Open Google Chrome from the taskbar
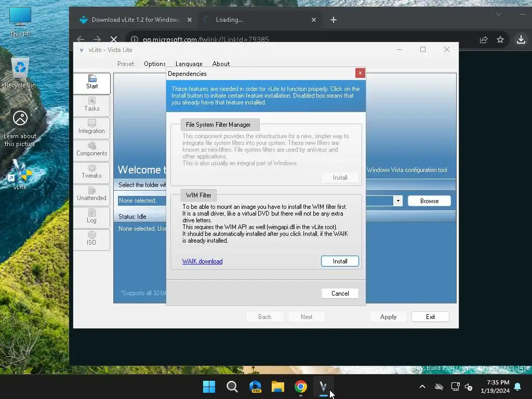This screenshot has width=532, height=399. coord(301,387)
